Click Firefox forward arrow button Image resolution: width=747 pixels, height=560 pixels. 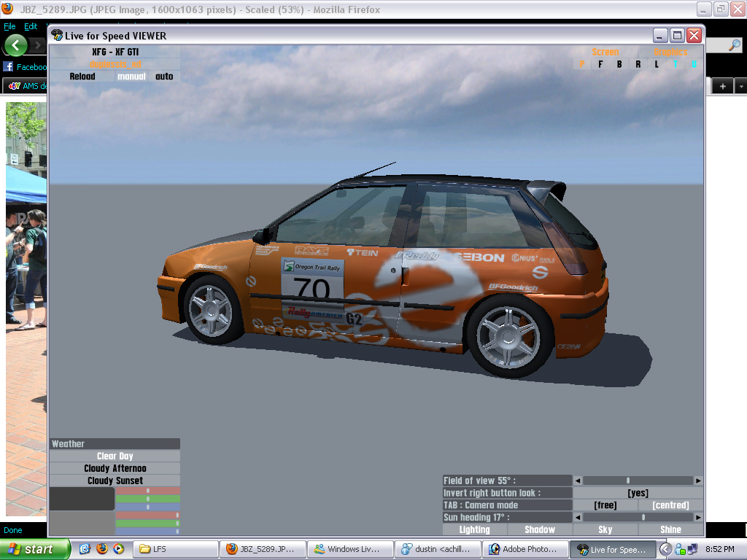[x=38, y=46]
